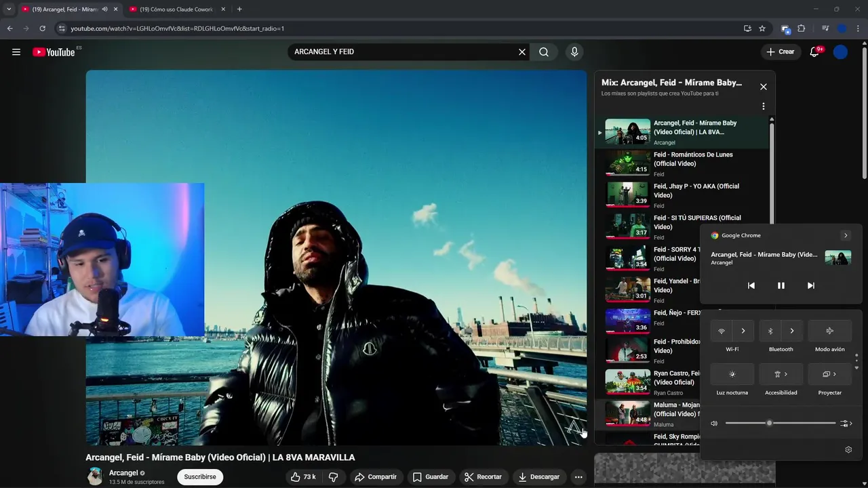Open the Arcangel channel avatar

pos(95,476)
